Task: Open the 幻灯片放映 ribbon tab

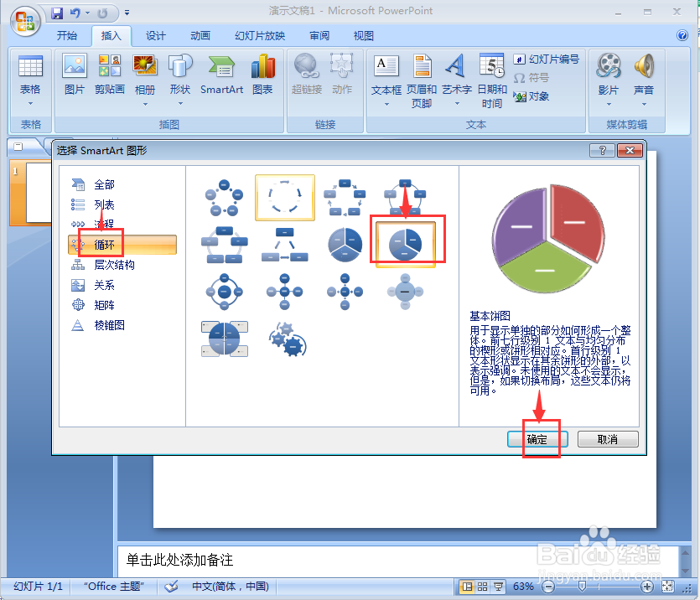Action: tap(260, 36)
